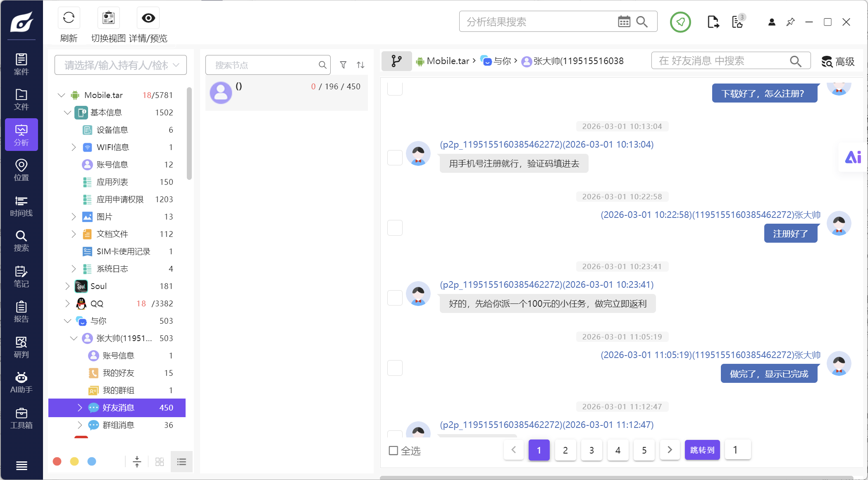Expand the Soul app node
The height and width of the screenshot is (480, 868).
pyautogui.click(x=68, y=286)
